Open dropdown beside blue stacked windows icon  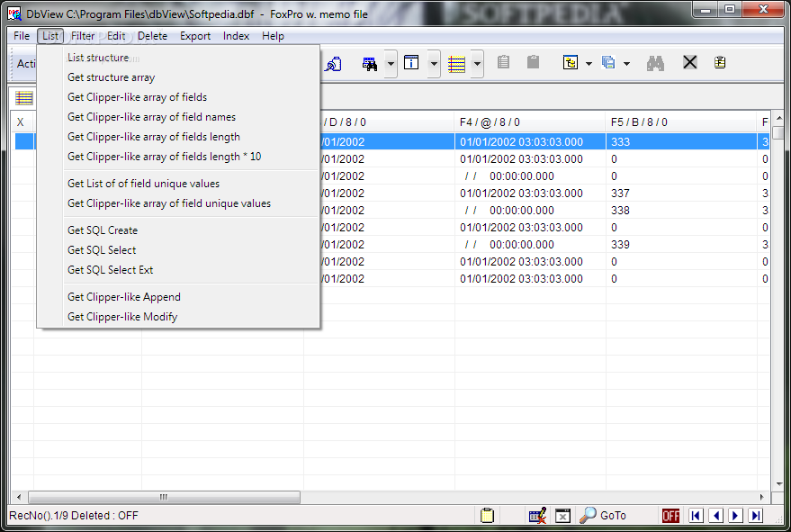pos(626,64)
